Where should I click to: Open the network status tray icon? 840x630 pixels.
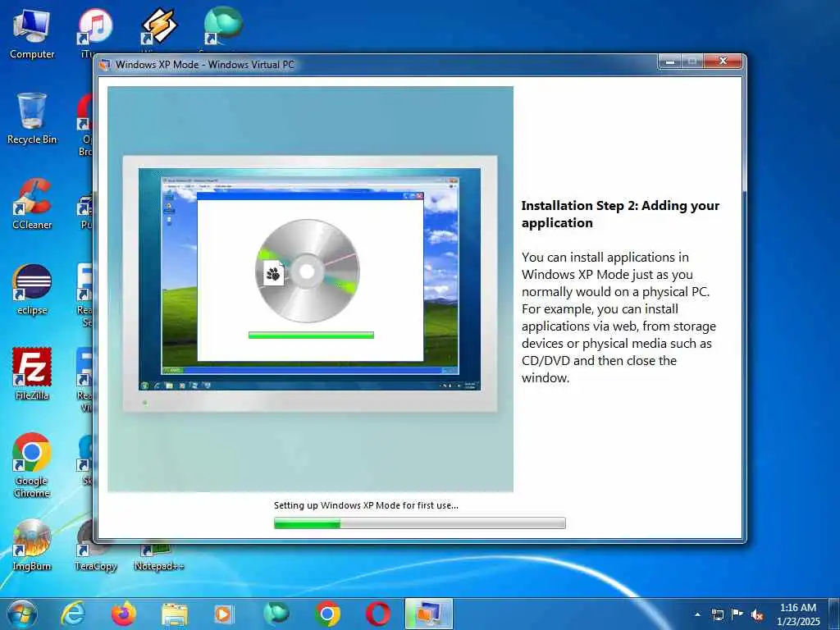[x=717, y=614]
